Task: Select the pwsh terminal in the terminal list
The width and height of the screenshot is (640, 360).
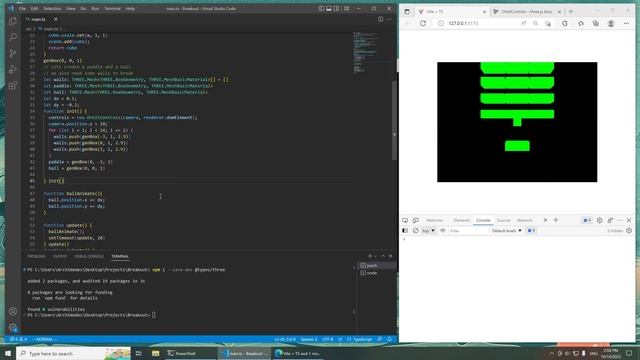Action: click(x=378, y=265)
